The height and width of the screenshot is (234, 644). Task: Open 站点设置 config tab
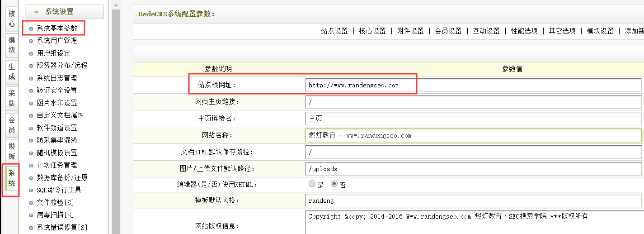point(334,31)
